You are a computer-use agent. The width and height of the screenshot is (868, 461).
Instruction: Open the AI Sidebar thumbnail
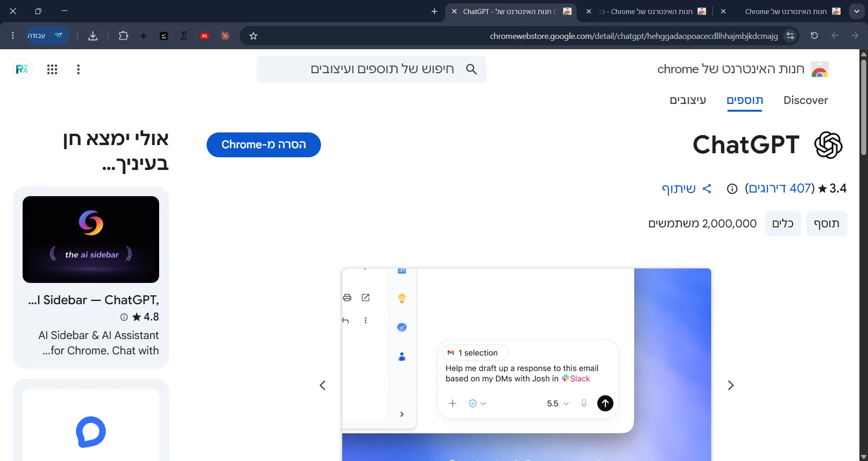click(x=91, y=240)
